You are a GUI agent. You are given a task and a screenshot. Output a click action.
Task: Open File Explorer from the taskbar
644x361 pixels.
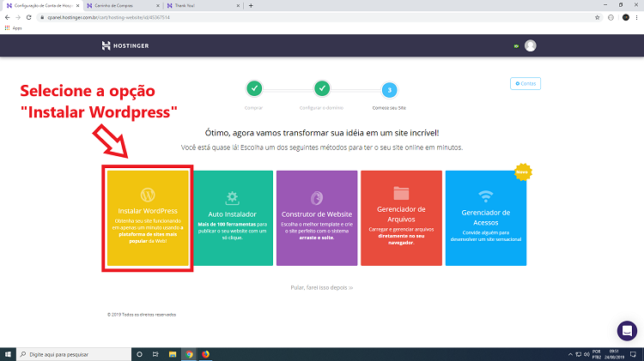coord(173,354)
